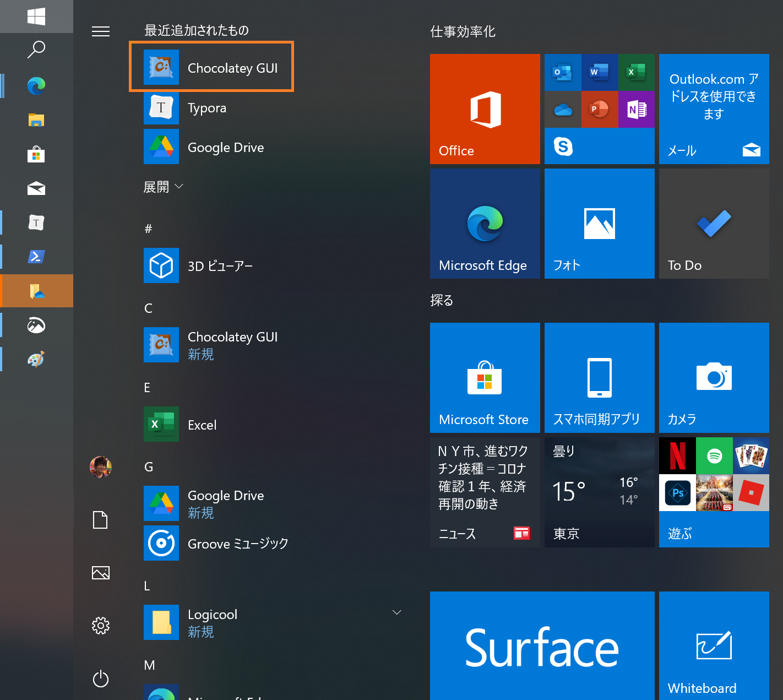The width and height of the screenshot is (783, 700).
Task: Click the 探る group header
Action: pos(442,300)
